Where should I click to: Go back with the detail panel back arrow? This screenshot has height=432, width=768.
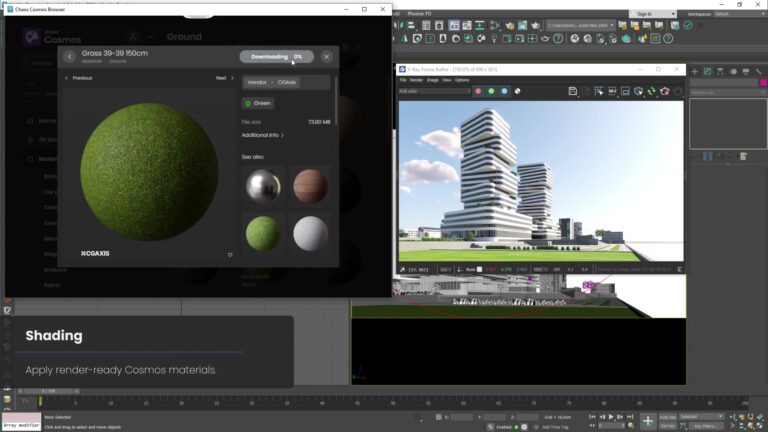(70, 57)
